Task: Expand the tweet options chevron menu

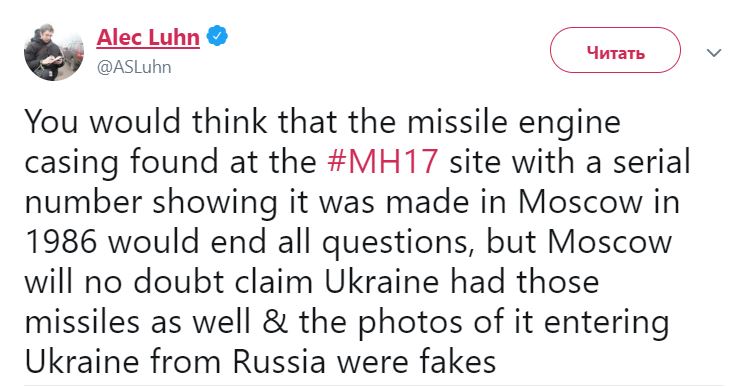Action: click(x=714, y=52)
